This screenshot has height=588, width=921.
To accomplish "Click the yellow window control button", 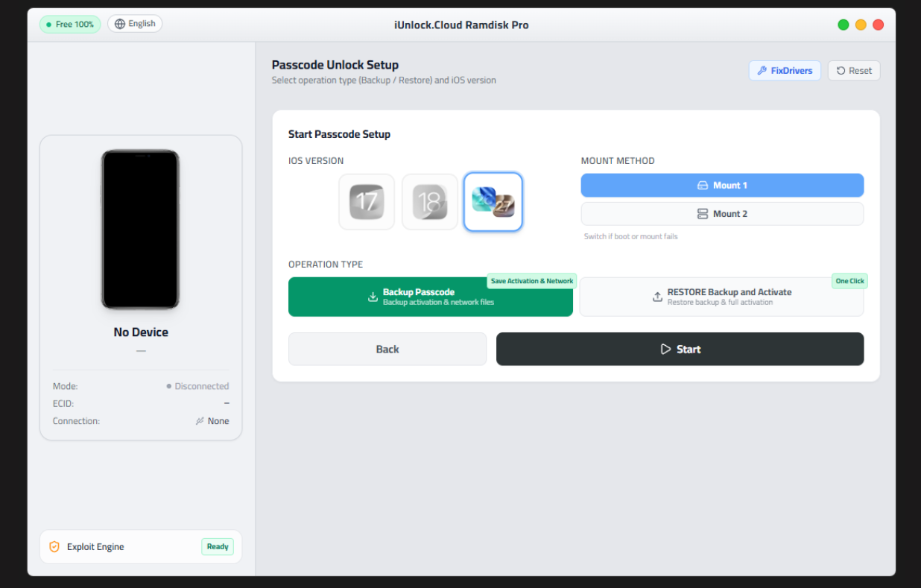I will tap(861, 25).
